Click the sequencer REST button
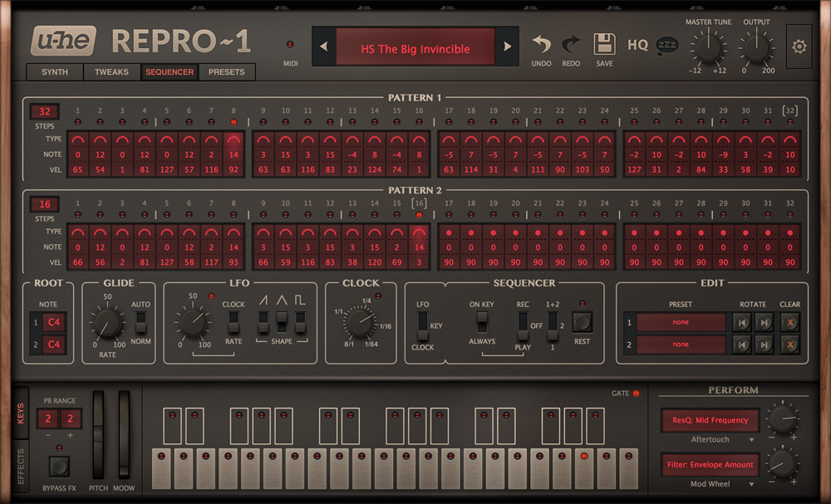The image size is (831, 504). tap(582, 322)
